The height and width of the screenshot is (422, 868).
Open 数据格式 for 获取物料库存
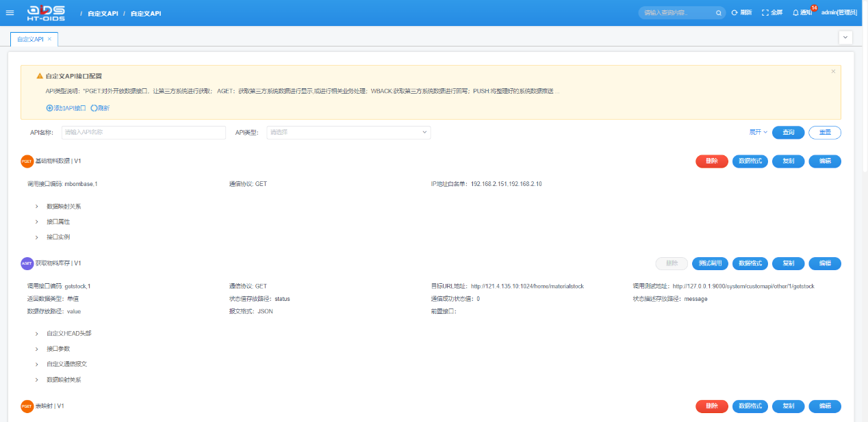[x=750, y=263]
